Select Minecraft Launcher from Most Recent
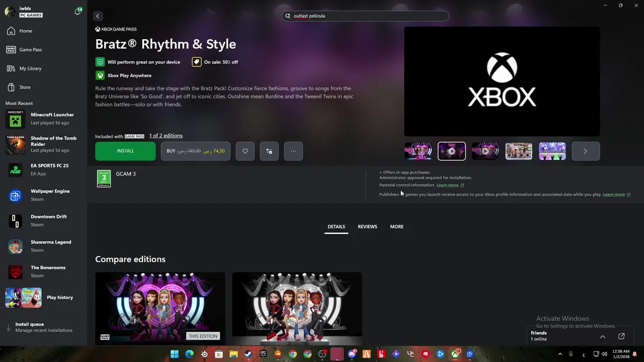 coord(43,119)
